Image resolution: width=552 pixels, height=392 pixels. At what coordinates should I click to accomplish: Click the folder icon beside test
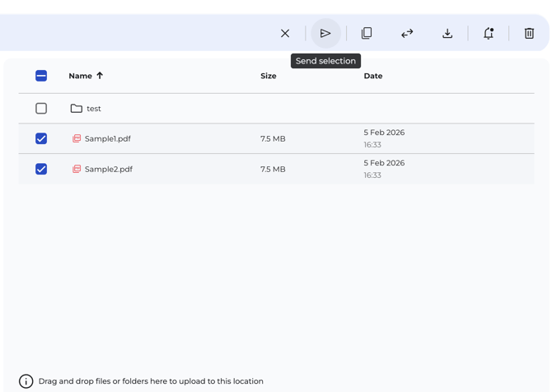click(77, 109)
